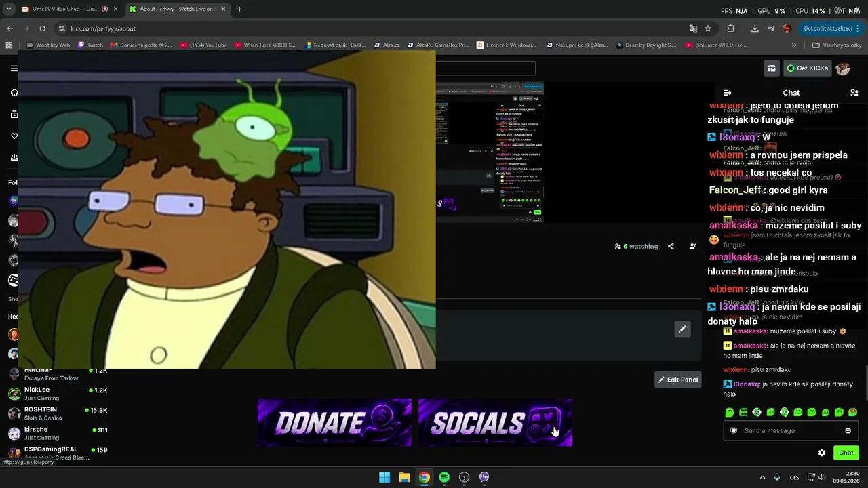Open the browser downloads icon
The height and width of the screenshot is (488, 868).
click(x=755, y=28)
